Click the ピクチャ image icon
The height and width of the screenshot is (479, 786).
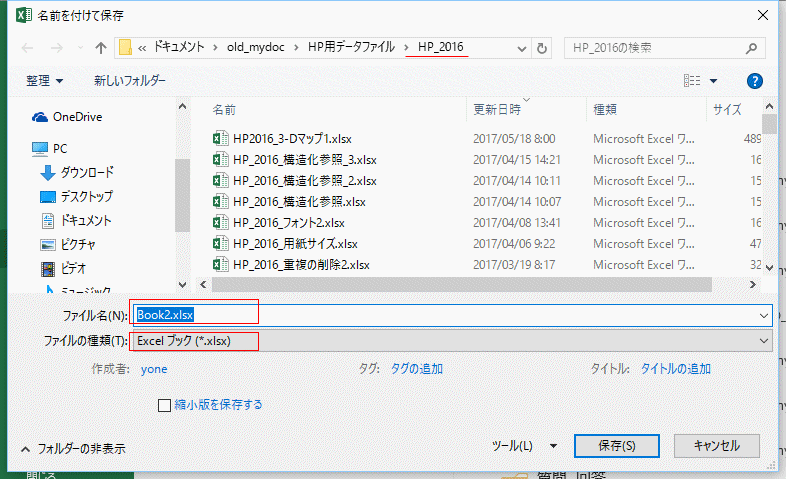click(x=48, y=245)
